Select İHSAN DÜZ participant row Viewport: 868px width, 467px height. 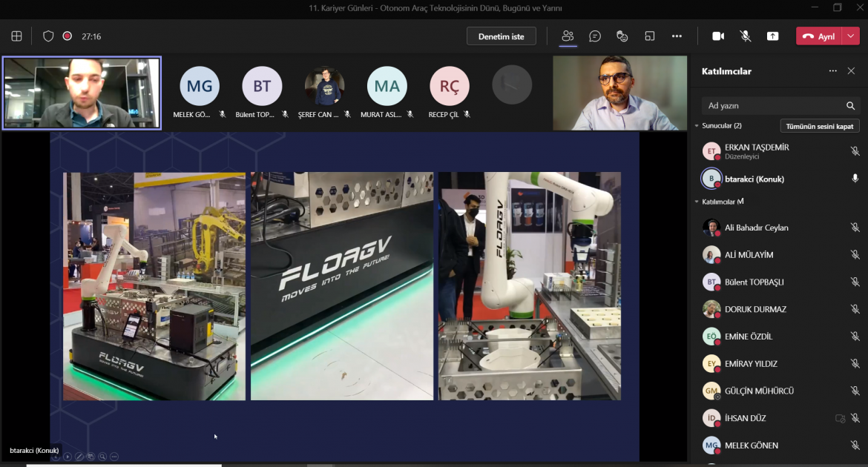[780, 418]
